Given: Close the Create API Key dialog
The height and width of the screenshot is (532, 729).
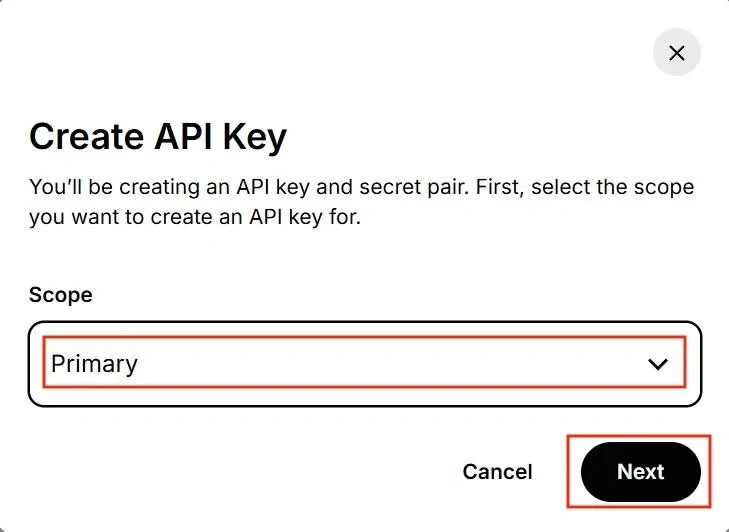Looking at the screenshot, I should click(676, 53).
